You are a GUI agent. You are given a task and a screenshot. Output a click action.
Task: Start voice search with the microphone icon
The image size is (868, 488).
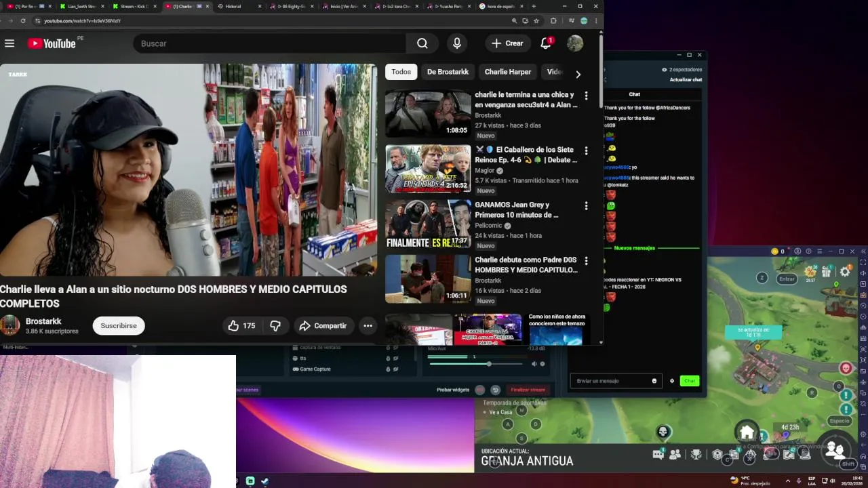point(457,43)
